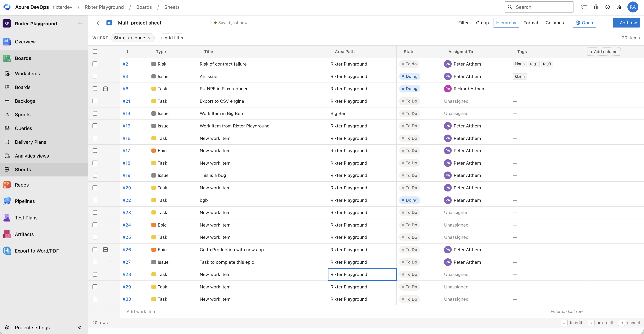Click the plus icon beside Rixter Playground

pyautogui.click(x=80, y=23)
